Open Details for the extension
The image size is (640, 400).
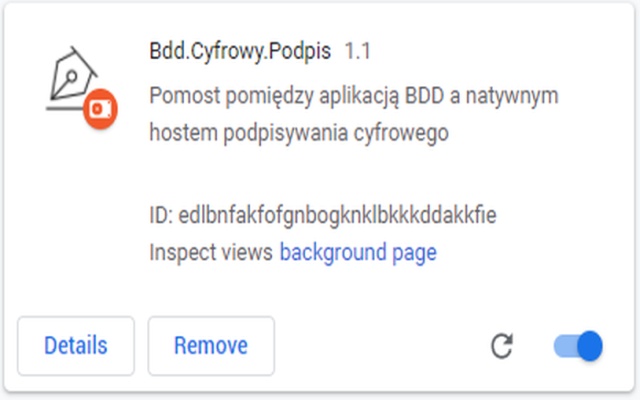[76, 346]
